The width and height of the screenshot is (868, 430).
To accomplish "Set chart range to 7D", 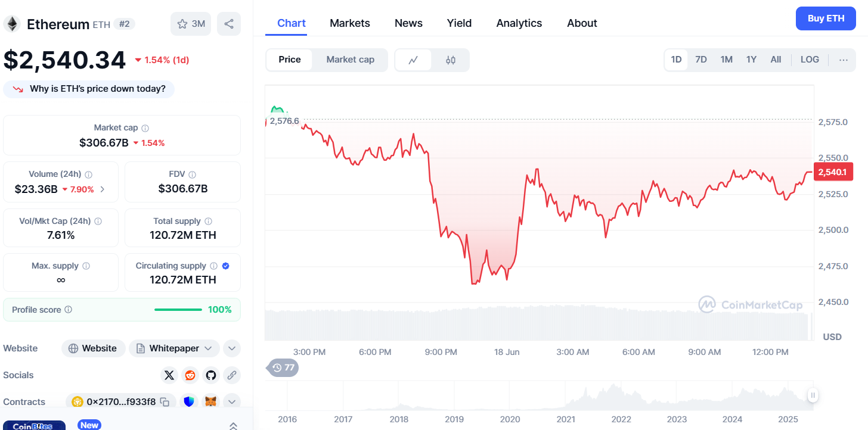I will (x=701, y=60).
